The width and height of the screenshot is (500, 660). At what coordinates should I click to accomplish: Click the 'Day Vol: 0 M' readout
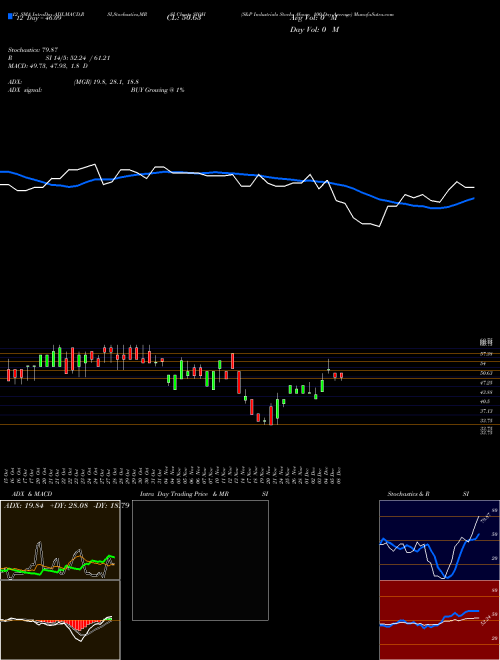pyautogui.click(x=314, y=29)
